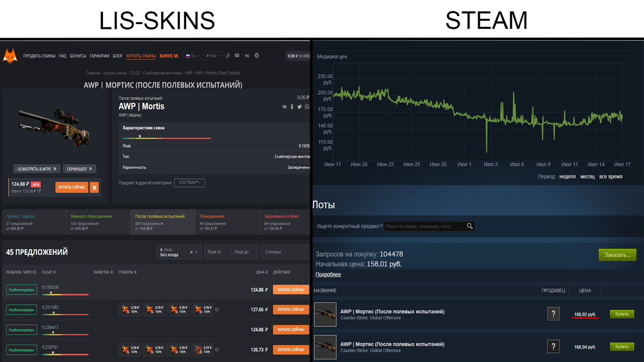Click Steam item search input field
This screenshot has height=362, width=644.
(425, 226)
